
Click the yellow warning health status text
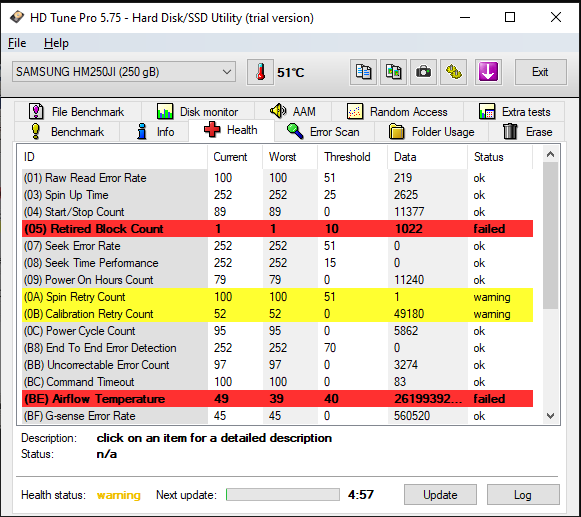pos(119,495)
